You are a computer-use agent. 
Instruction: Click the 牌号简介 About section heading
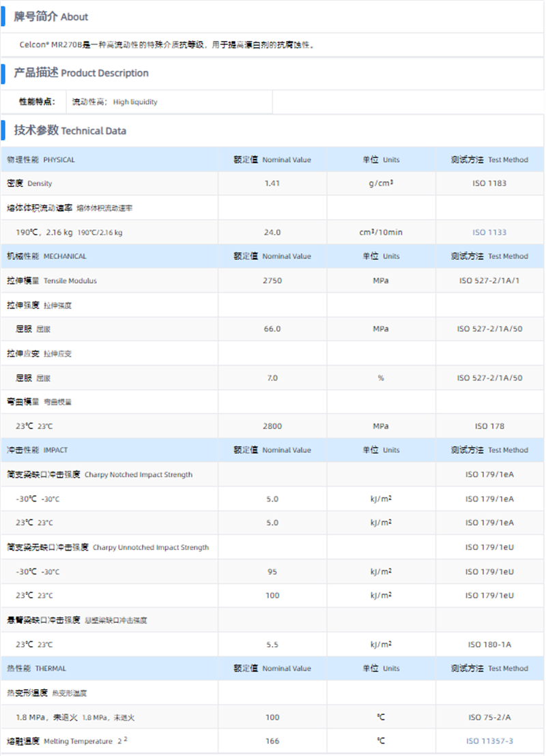coord(51,16)
